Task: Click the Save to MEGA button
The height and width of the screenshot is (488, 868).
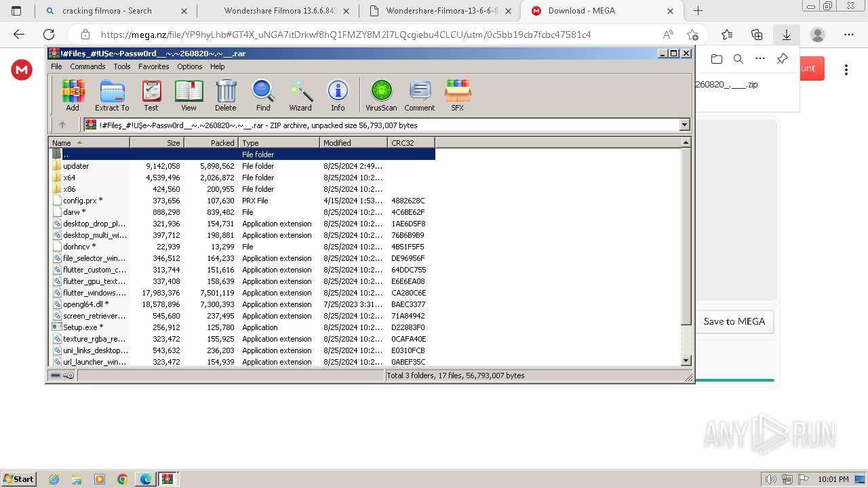Action: pyautogui.click(x=734, y=321)
